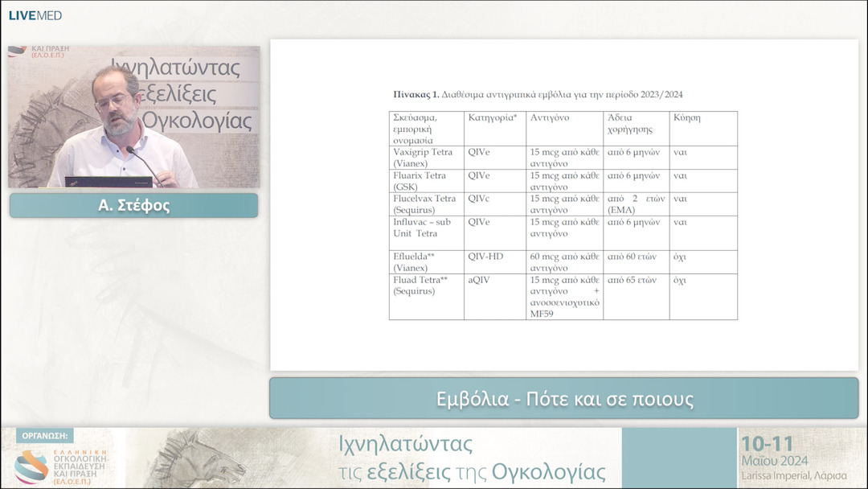868x489 pixels.
Task: Click the Α. Στέφος name plate
Action: [x=133, y=206]
